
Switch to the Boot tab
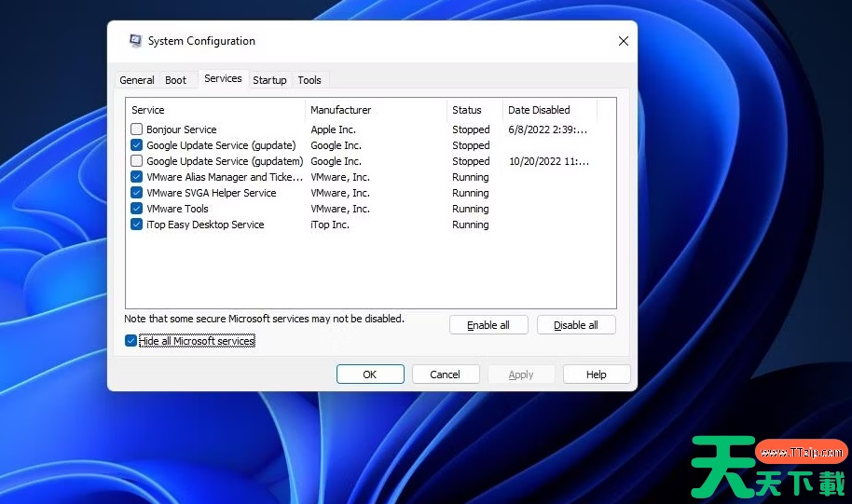click(x=175, y=80)
